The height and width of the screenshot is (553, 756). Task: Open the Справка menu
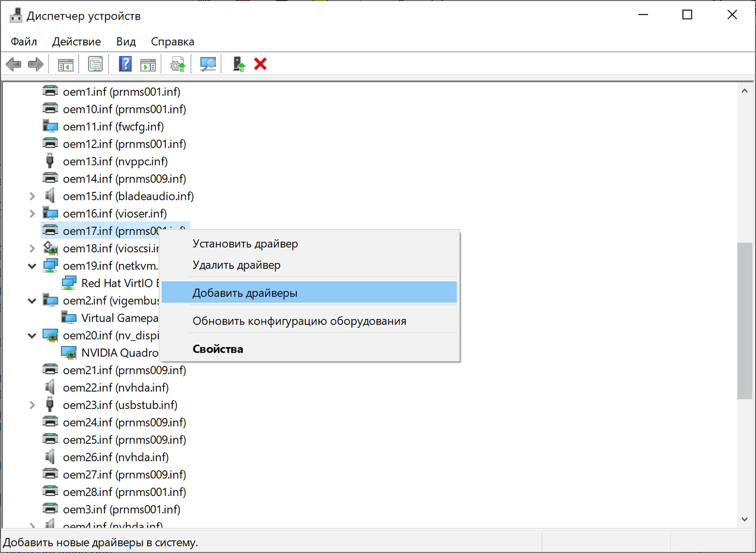click(x=172, y=41)
